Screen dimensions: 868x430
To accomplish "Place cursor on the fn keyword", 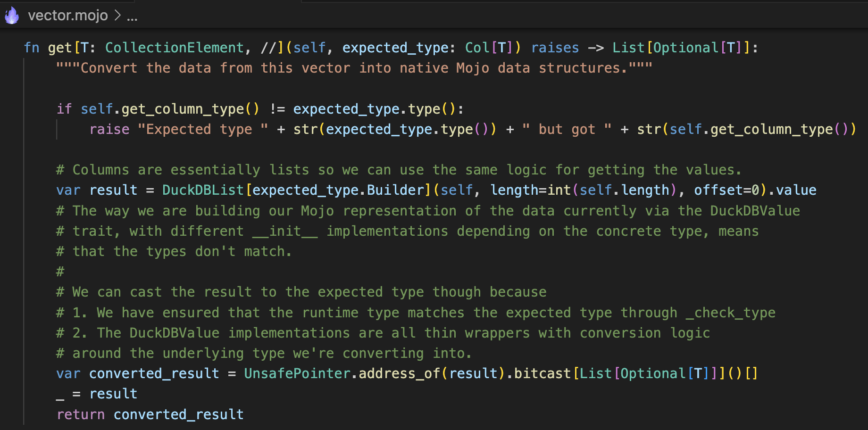I will (32, 48).
